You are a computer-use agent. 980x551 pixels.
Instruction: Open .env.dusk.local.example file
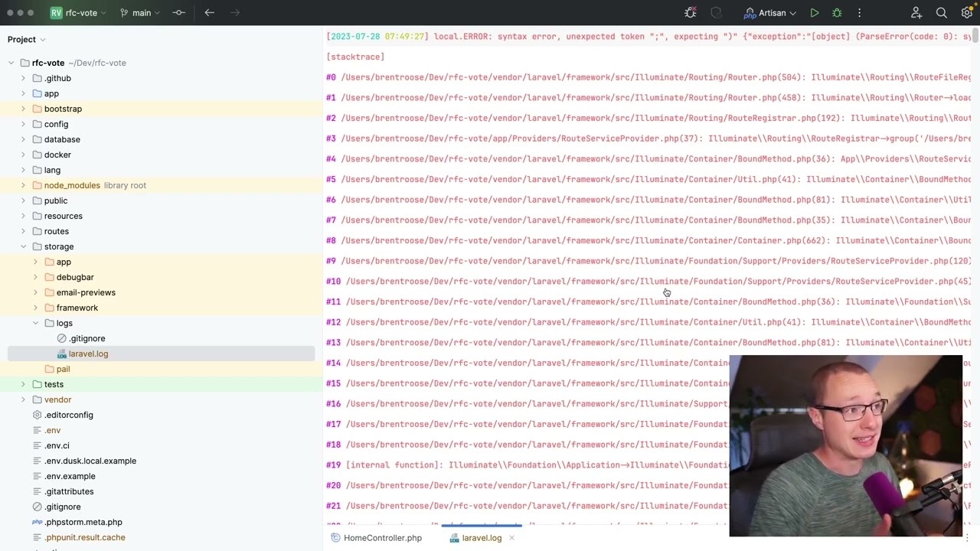point(90,461)
